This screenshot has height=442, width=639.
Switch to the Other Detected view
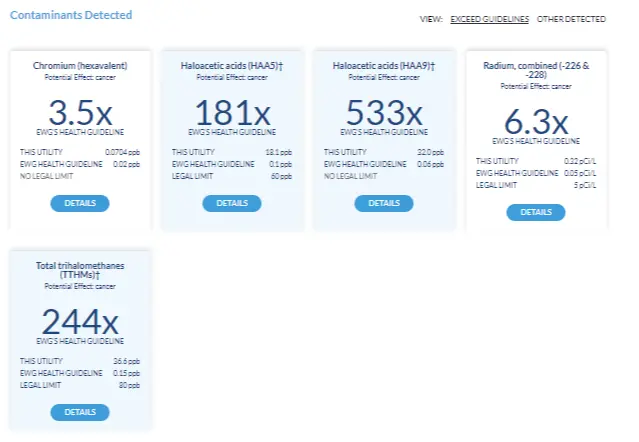click(x=571, y=19)
